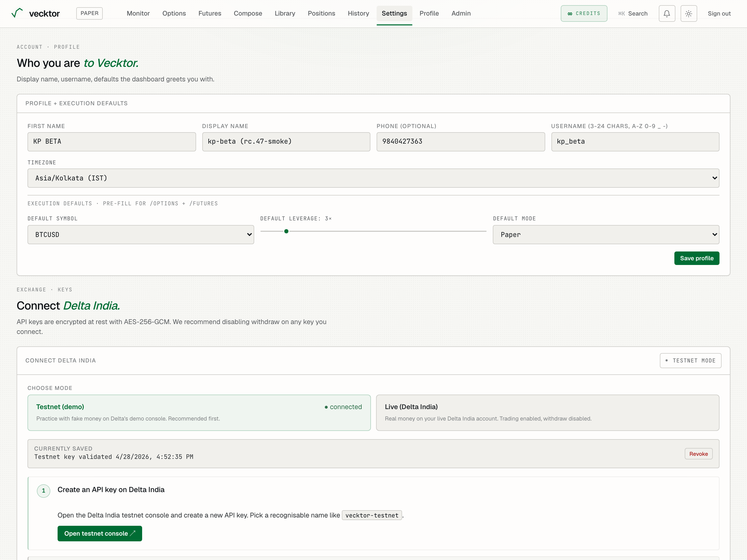Image resolution: width=747 pixels, height=560 pixels.
Task: Click the Vecktor checkmark logo icon
Action: click(x=17, y=13)
